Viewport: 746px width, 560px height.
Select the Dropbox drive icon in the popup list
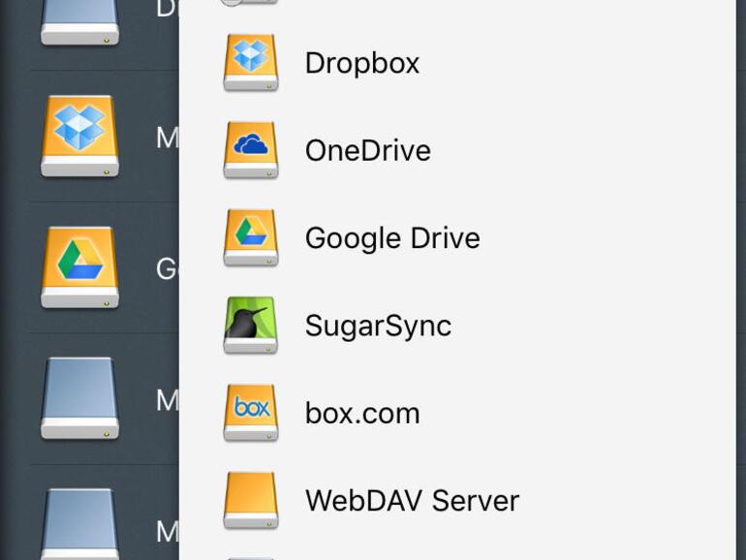click(x=251, y=62)
